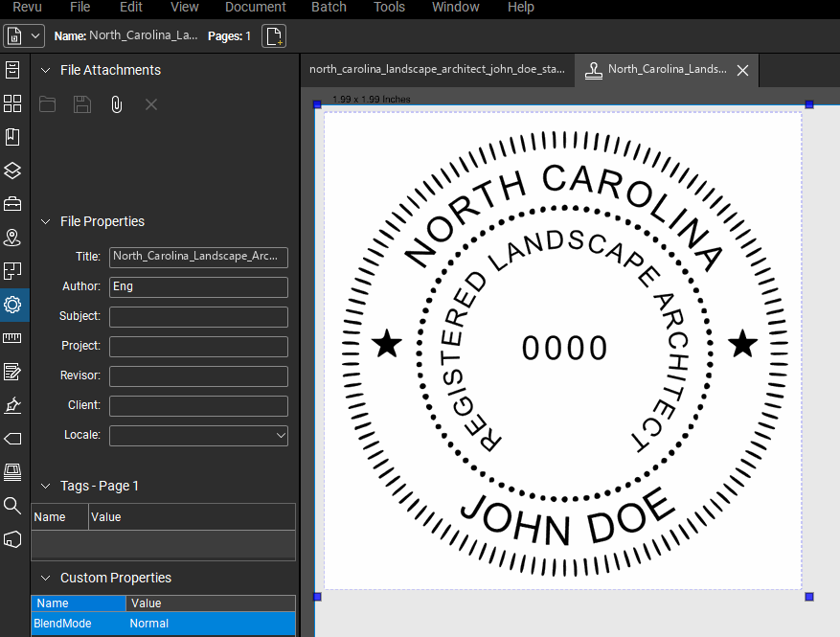Open the Edit menu
The image size is (840, 637).
130,7
